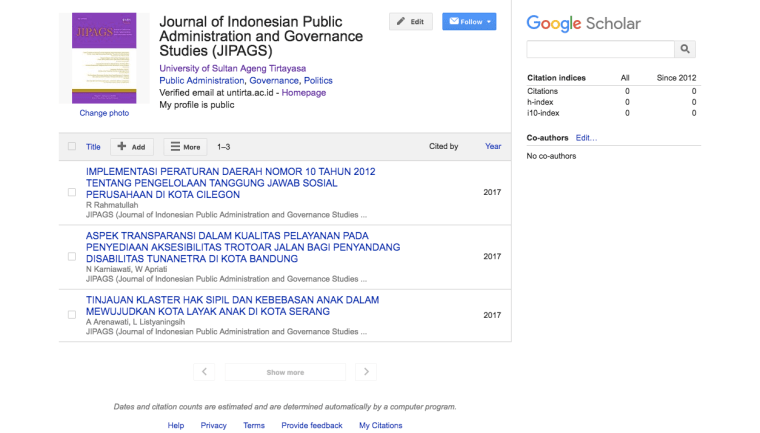Sort the list by Title header
The image size is (760, 433).
(93, 146)
